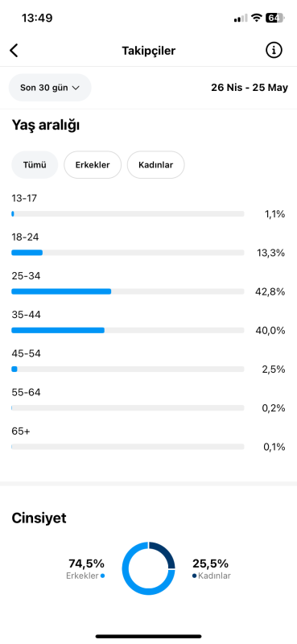
Task: Tap the Wi-Fi status icon
Action: (257, 18)
